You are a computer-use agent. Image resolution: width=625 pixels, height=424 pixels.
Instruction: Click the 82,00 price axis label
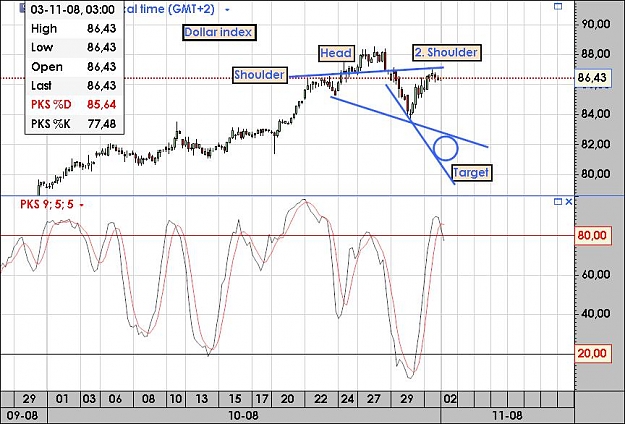click(x=596, y=144)
